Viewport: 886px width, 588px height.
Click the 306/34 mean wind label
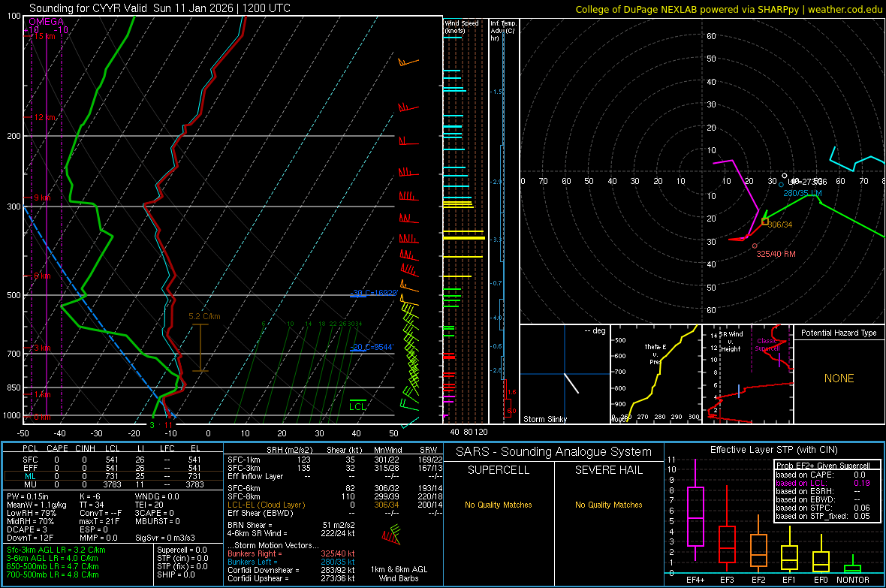(x=780, y=225)
